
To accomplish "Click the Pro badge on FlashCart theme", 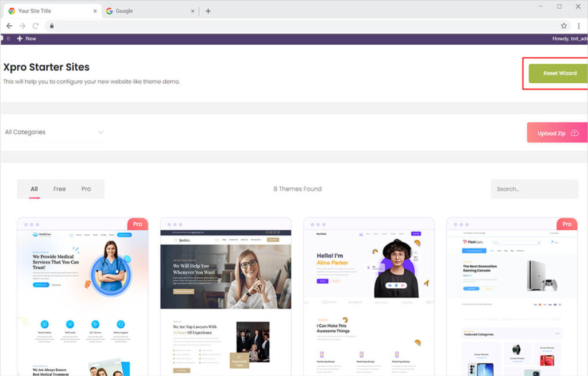I will tap(567, 224).
